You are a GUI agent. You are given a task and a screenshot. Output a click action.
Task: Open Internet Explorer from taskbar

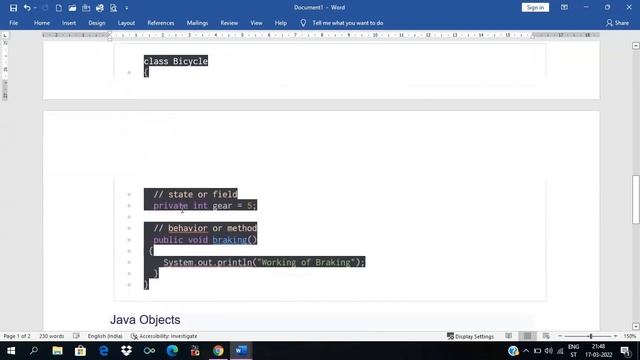104,351
